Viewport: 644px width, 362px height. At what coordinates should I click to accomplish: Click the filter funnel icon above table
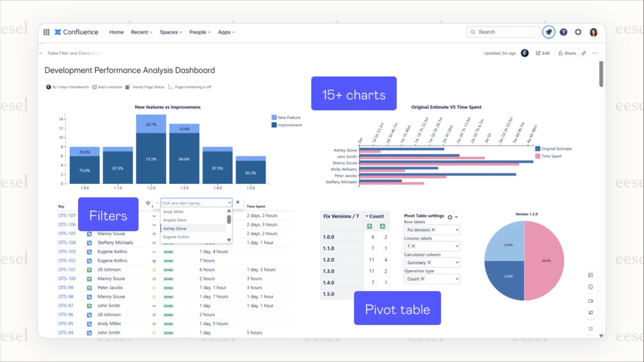click(x=148, y=203)
